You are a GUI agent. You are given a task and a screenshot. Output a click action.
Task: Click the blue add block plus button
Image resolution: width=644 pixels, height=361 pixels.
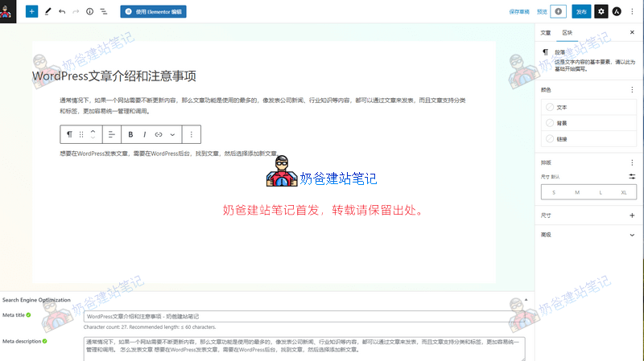[x=31, y=11]
